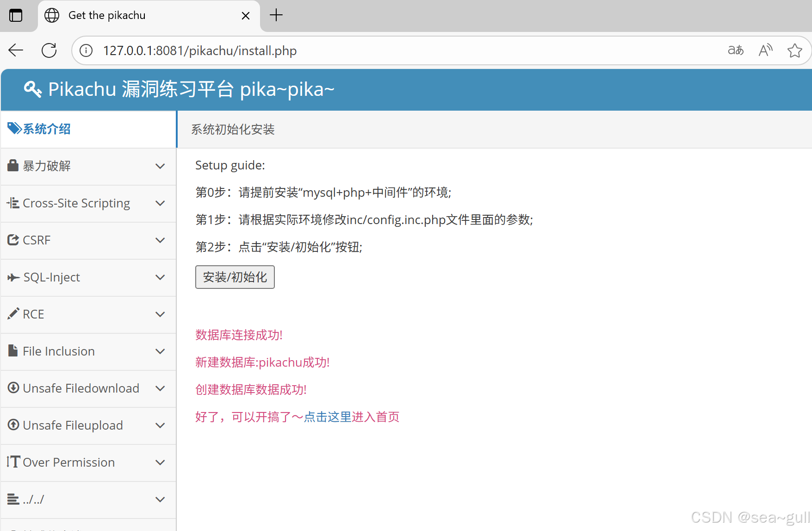Click the Pikachu 漏洞练习平台 header title
This screenshot has height=531, width=812.
point(191,89)
